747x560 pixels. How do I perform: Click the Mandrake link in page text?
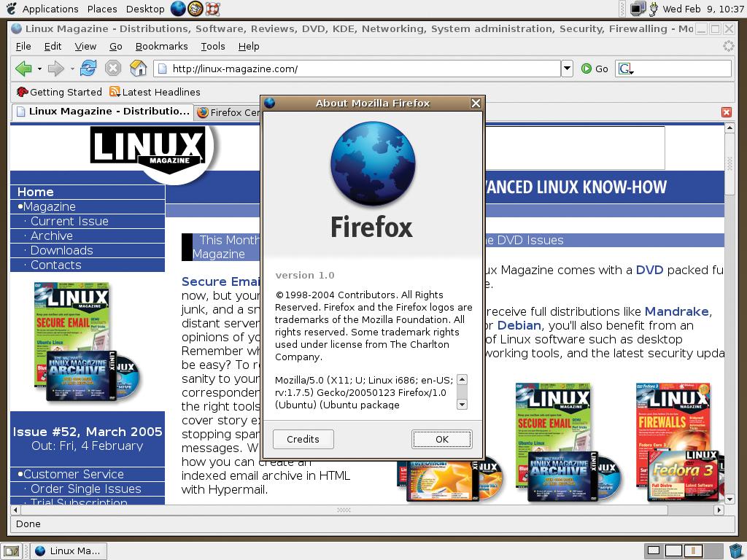(677, 311)
